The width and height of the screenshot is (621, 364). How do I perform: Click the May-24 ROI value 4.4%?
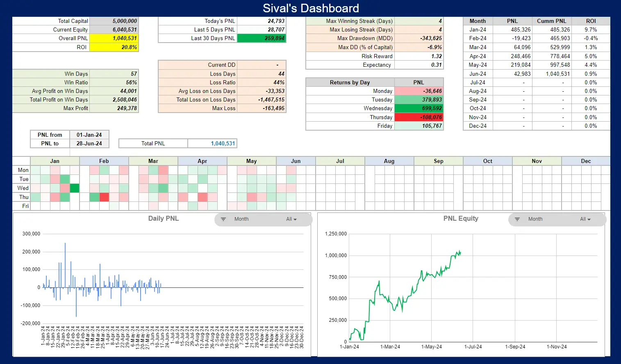(x=591, y=65)
